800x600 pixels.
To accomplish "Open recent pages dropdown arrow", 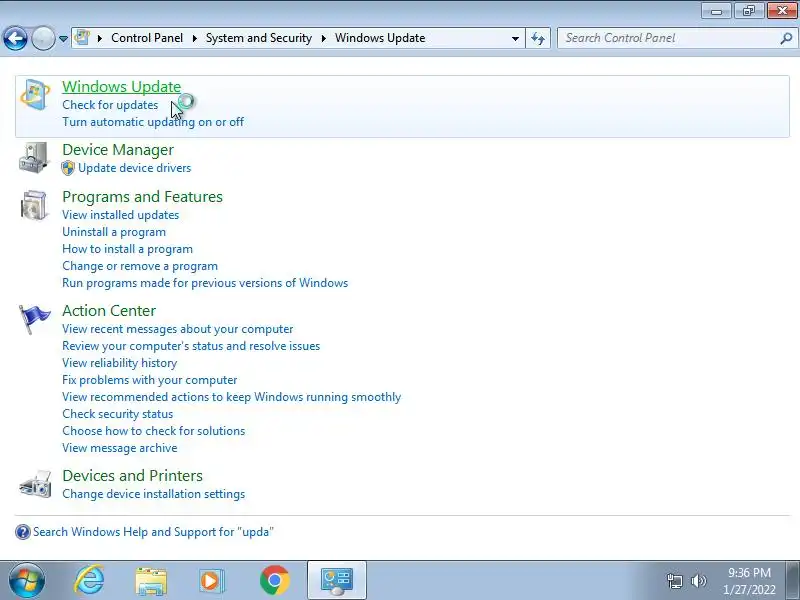I will (63, 38).
